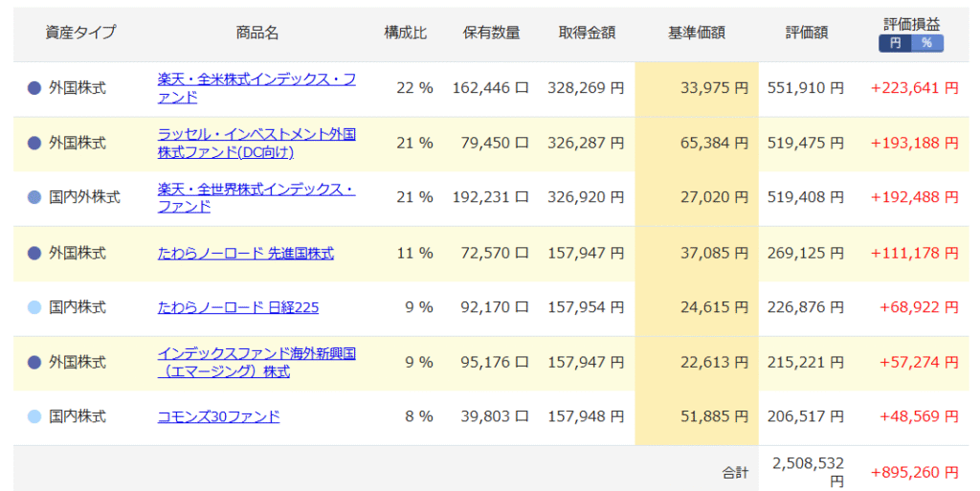Select the 22 % composition value
The height and width of the screenshot is (491, 980).
click(414, 88)
